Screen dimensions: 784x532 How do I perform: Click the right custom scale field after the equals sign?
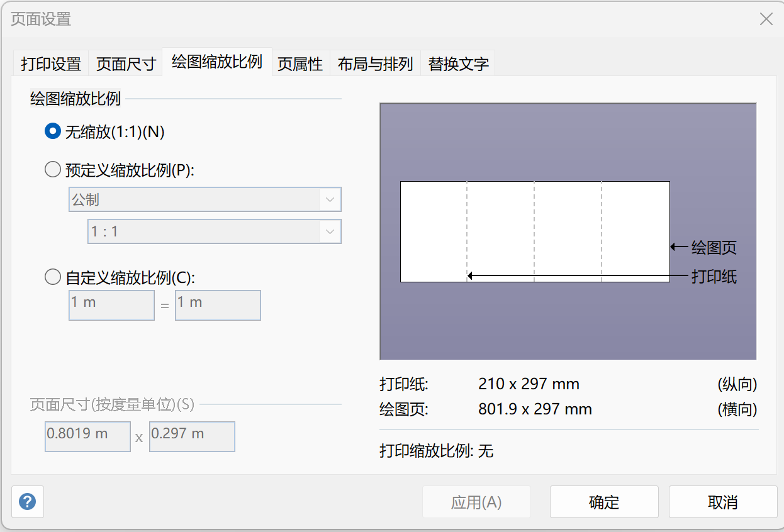[218, 305]
